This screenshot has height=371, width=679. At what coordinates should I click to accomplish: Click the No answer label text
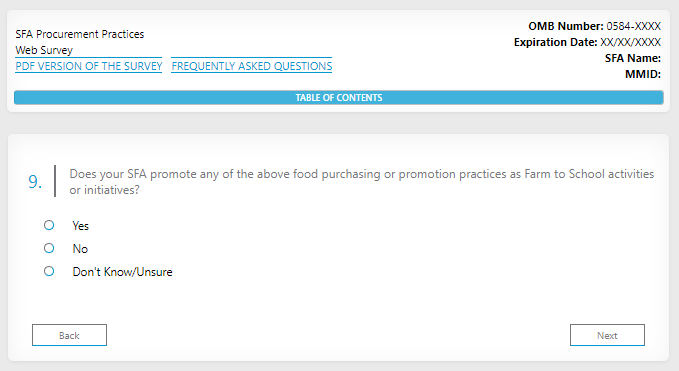[x=80, y=248]
